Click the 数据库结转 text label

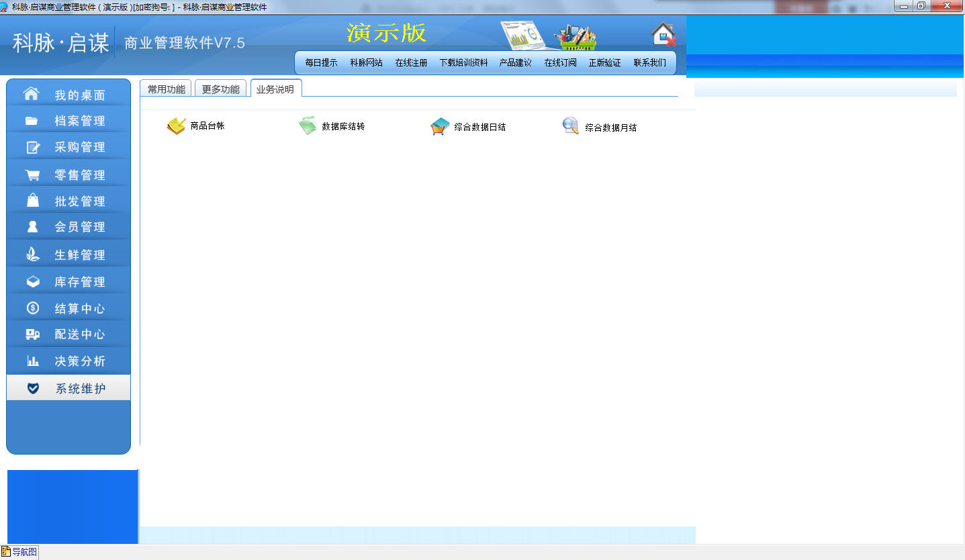coord(343,126)
